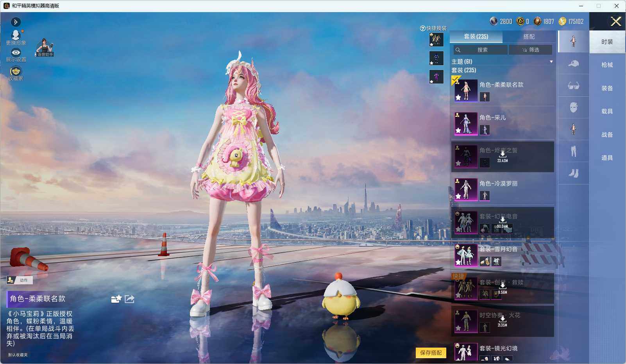Add outfit to favorites folder icon

pos(116,299)
